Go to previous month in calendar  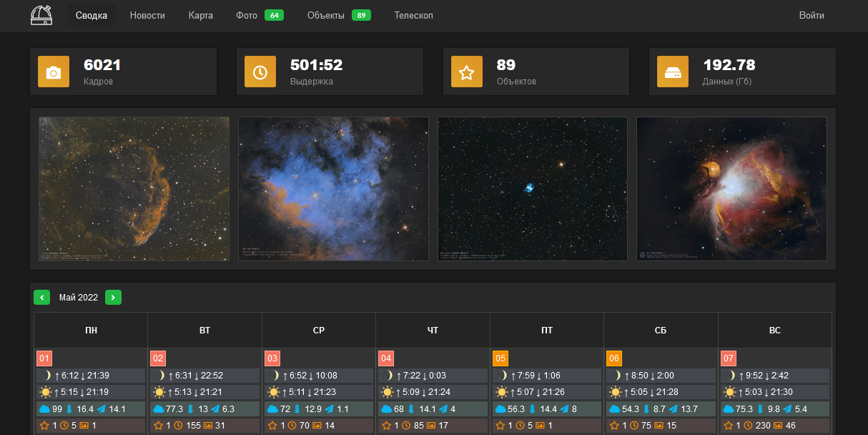(42, 298)
